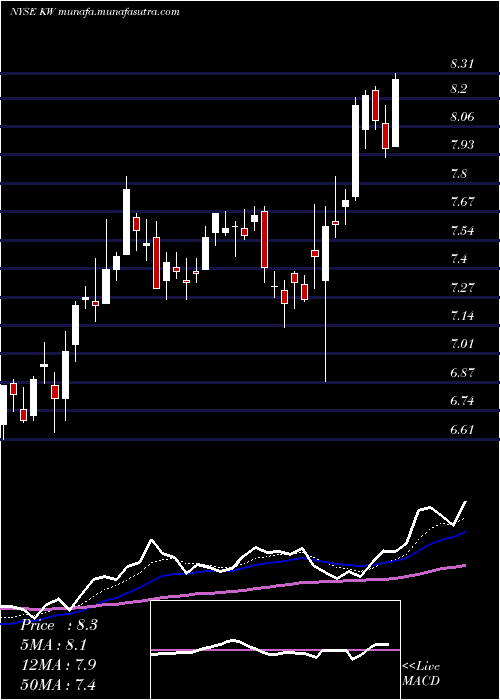Click the last white candle at chart top
The height and width of the screenshot is (700, 500).
tap(396, 112)
